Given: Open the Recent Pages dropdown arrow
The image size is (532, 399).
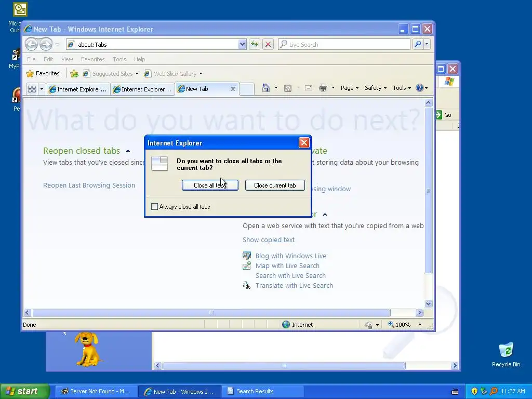Looking at the screenshot, I should point(57,45).
